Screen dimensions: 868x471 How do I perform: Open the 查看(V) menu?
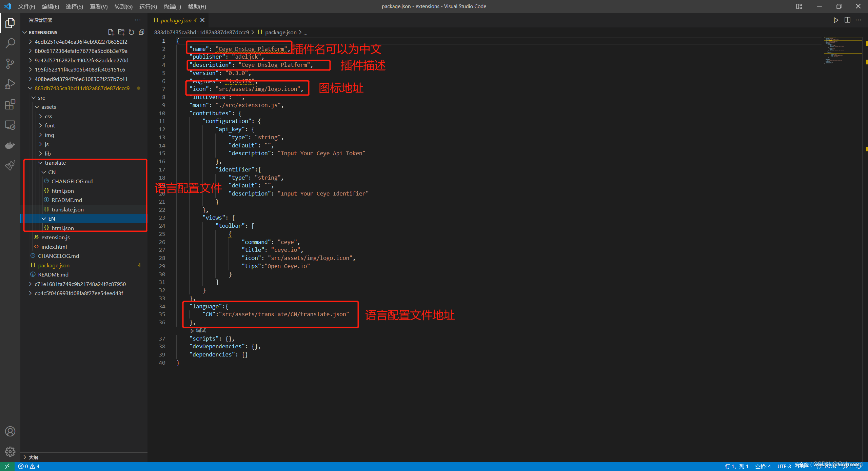pyautogui.click(x=98, y=6)
